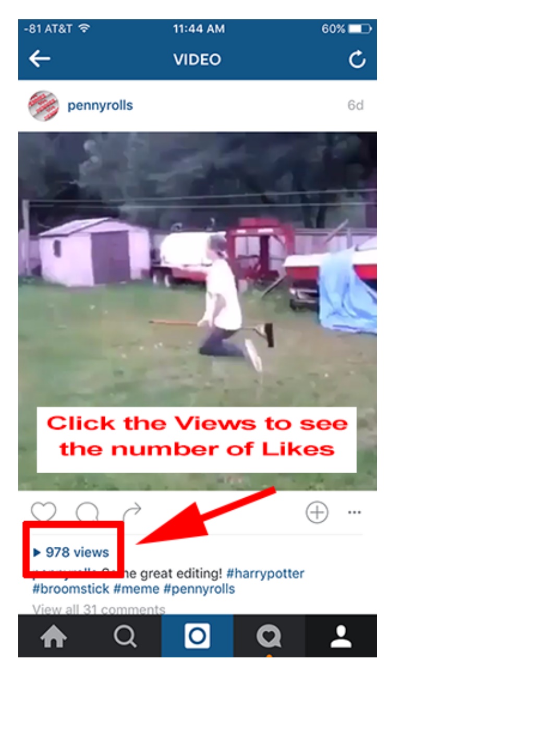The height and width of the screenshot is (756, 534).
Task: Like the post with heart icon
Action: point(43,512)
